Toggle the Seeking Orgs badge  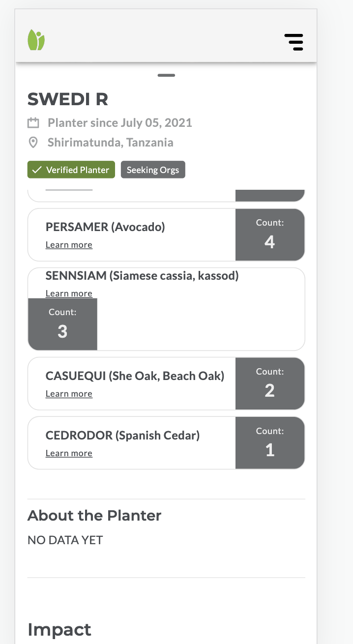click(x=153, y=169)
